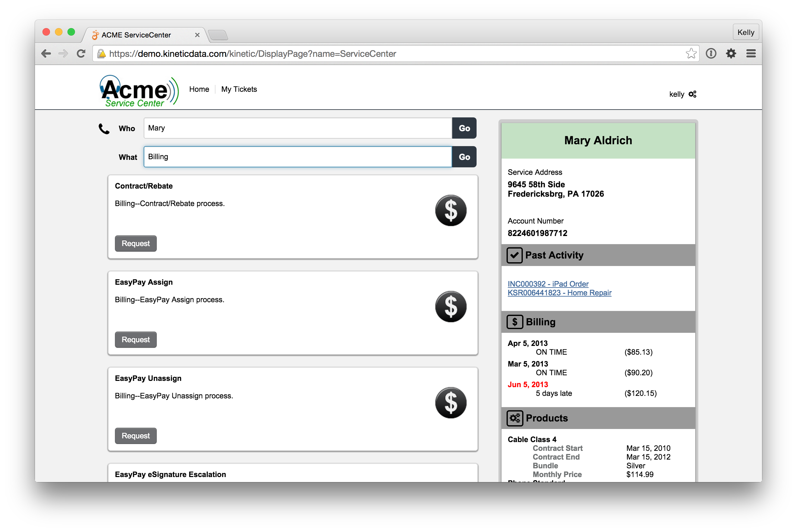Click the $114.99 monthly price
Screen dimensions: 797x532
(640, 475)
